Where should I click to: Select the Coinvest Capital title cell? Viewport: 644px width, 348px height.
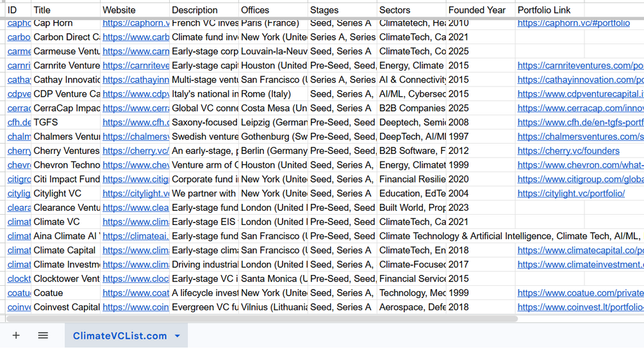(x=66, y=307)
